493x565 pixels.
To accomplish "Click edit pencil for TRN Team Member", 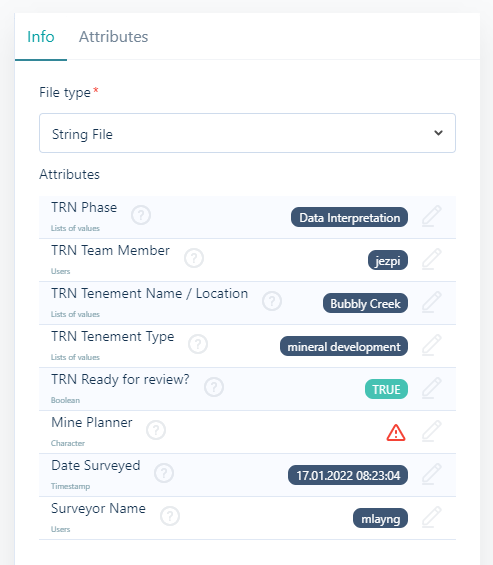I will coord(431,259).
